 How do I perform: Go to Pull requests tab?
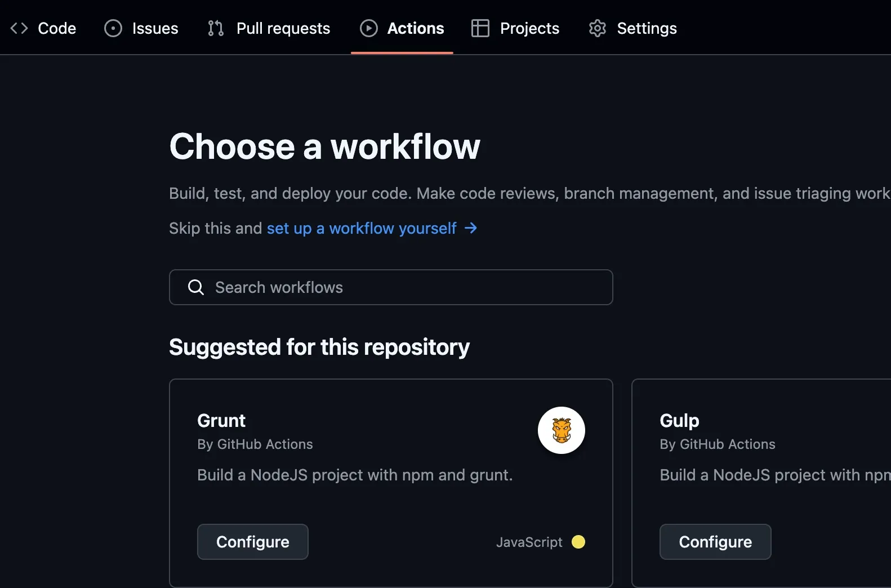coord(269,28)
